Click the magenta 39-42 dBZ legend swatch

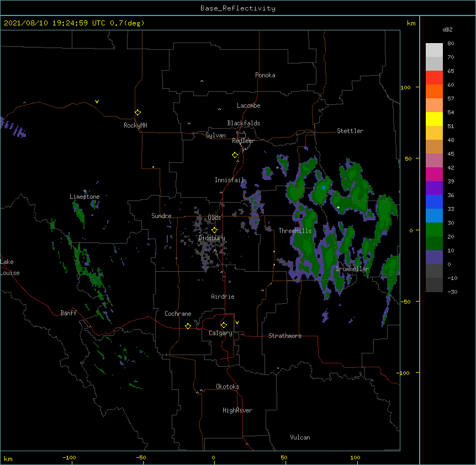(434, 174)
